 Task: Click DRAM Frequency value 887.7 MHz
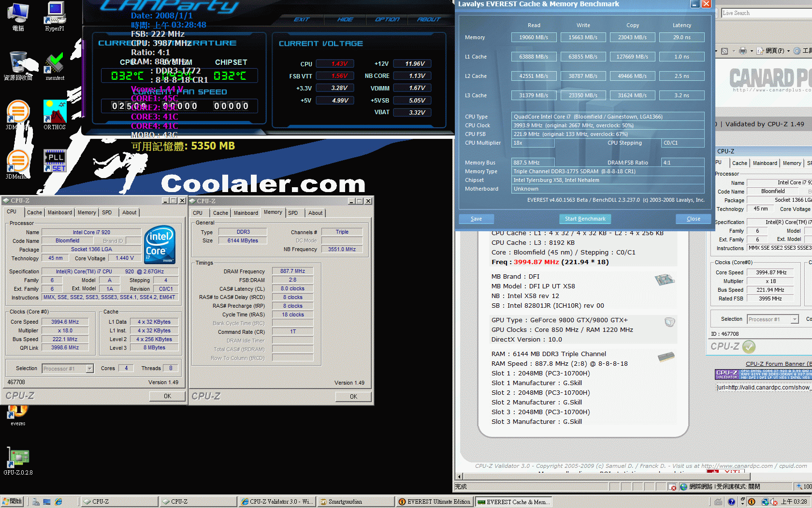click(x=292, y=271)
